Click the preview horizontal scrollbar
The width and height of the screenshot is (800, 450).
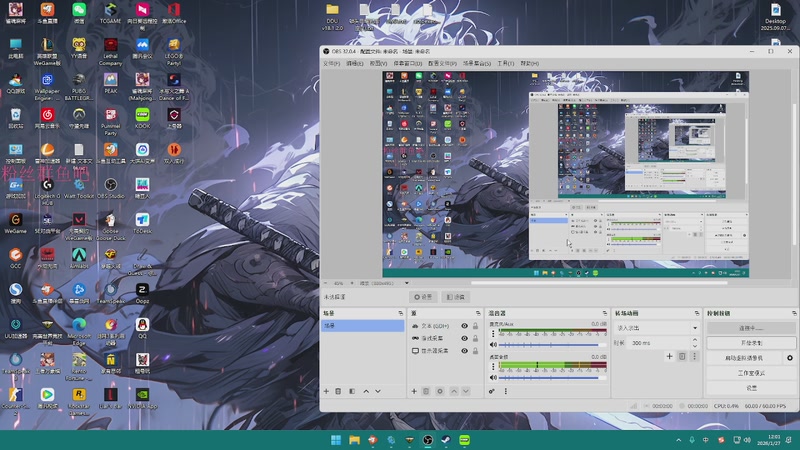click(x=599, y=283)
